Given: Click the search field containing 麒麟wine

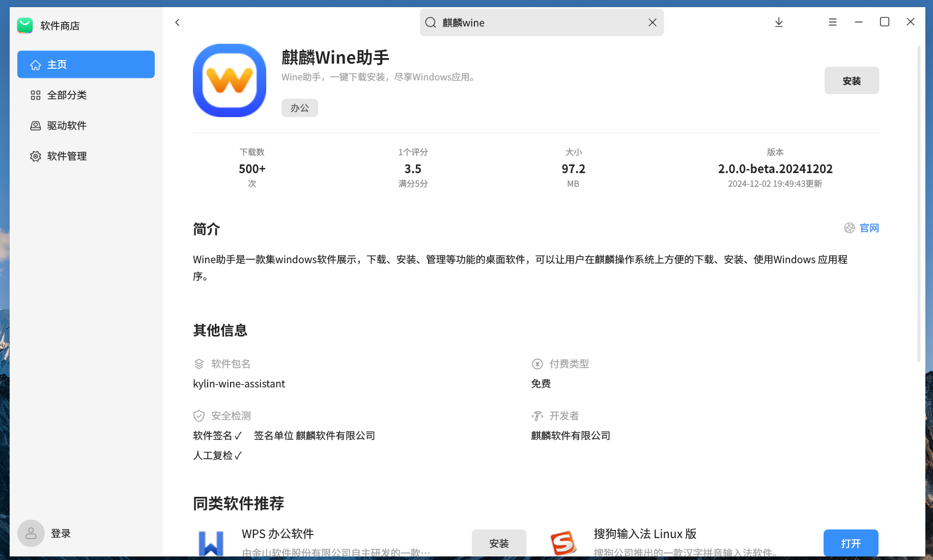Looking at the screenshot, I should pyautogui.click(x=542, y=22).
